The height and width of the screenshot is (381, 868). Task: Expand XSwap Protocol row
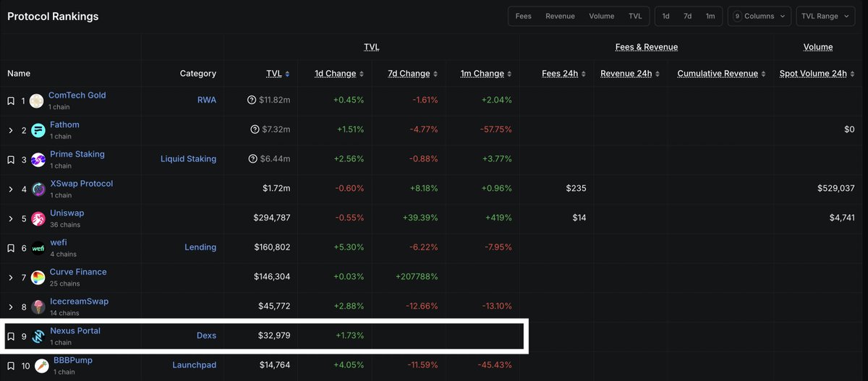(x=11, y=189)
